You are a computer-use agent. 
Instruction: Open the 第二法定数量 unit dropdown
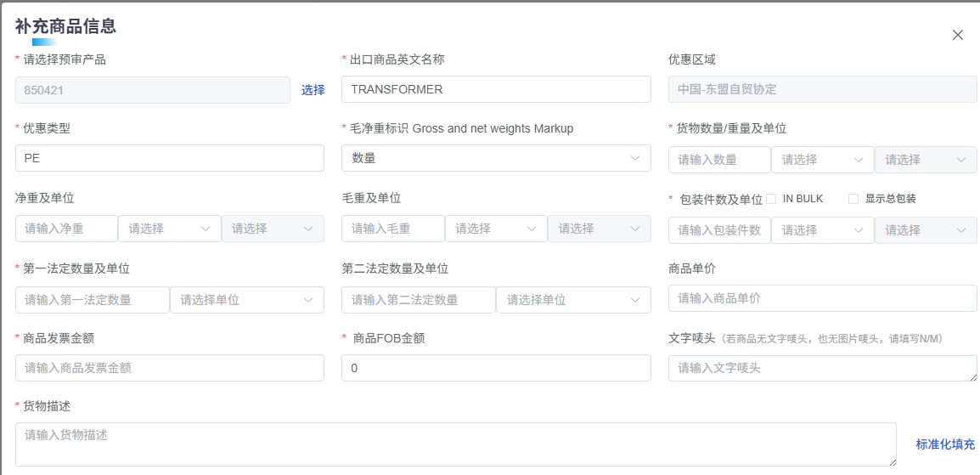(x=573, y=299)
